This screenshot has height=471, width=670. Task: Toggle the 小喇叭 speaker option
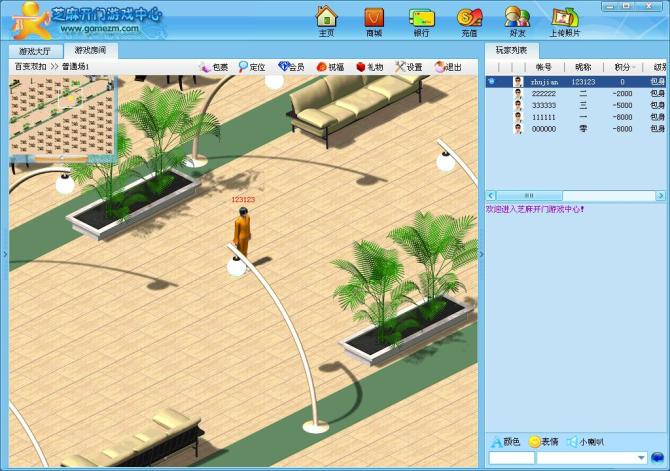584,441
